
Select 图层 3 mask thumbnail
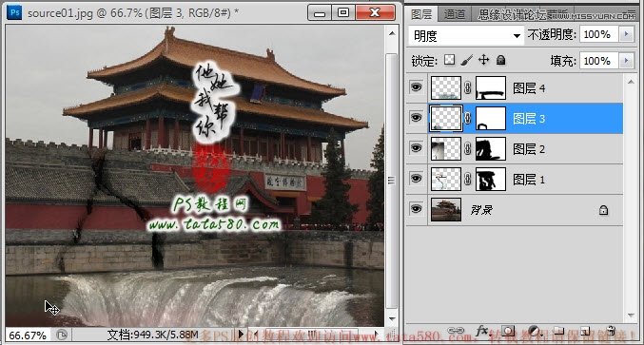[x=491, y=118]
